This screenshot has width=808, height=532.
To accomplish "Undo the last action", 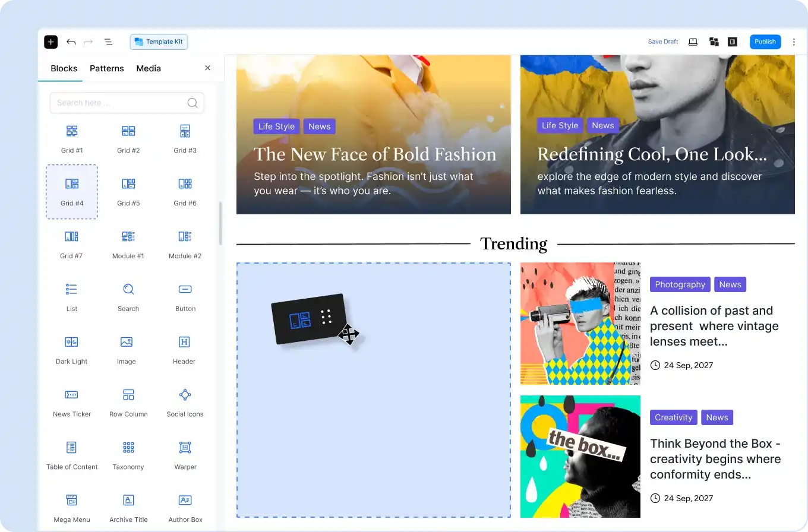I will [71, 42].
